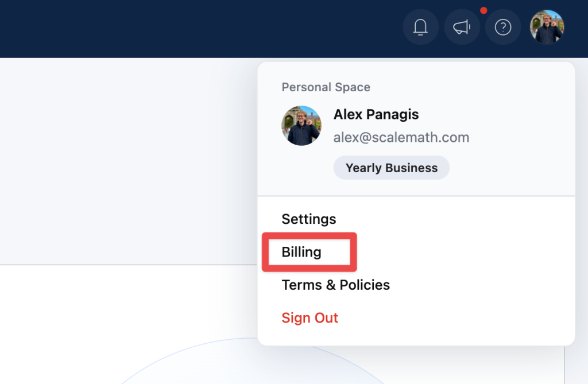Choose Billing in the account menu
The image size is (588, 384).
click(301, 252)
